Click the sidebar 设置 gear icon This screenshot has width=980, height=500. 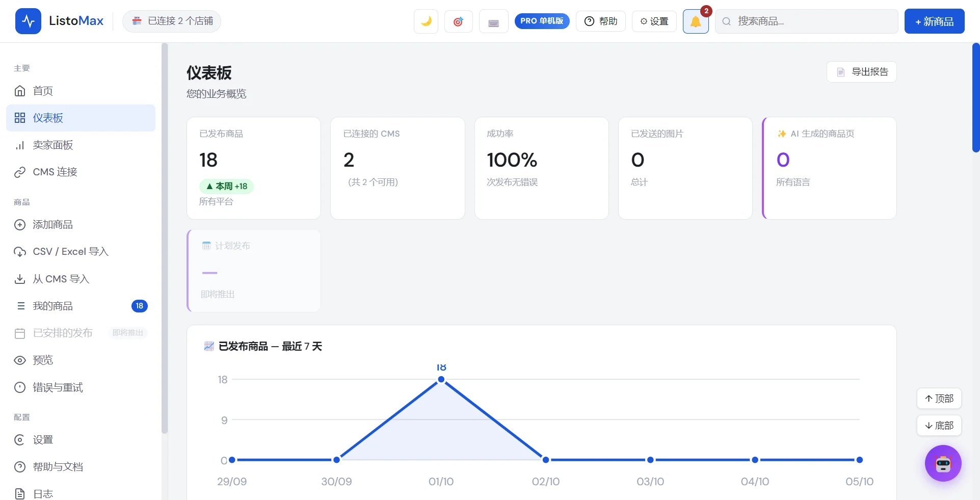pos(20,440)
